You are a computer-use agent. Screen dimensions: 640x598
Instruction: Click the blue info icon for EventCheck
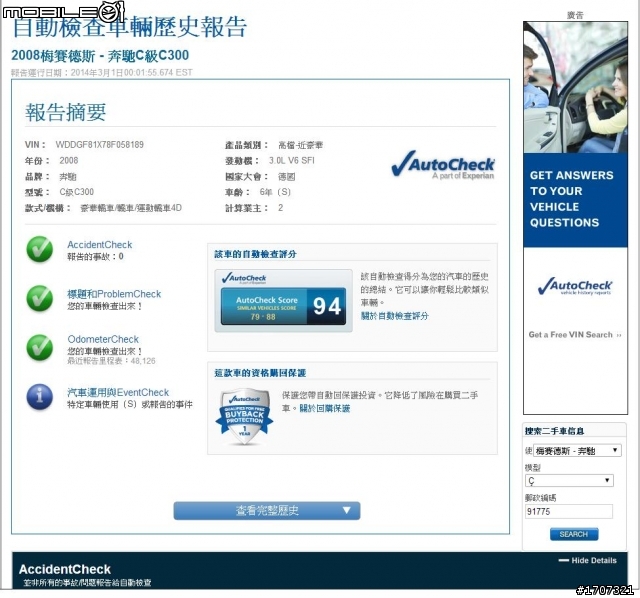click(40, 397)
